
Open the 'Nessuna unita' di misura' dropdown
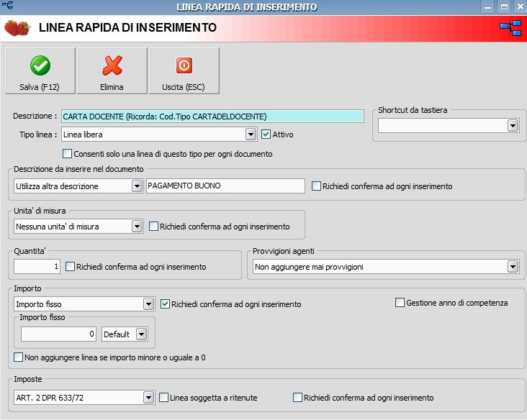coord(137,227)
